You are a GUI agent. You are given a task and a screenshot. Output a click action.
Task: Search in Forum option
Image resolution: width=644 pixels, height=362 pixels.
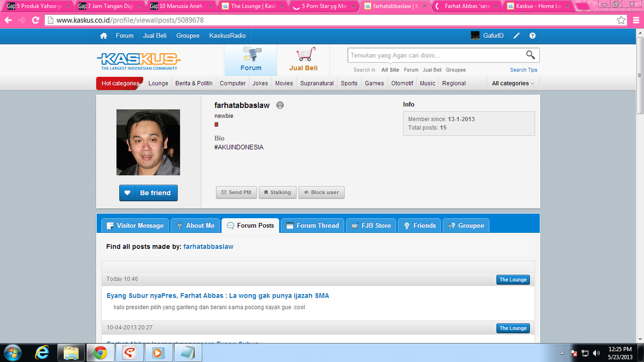coord(411,70)
